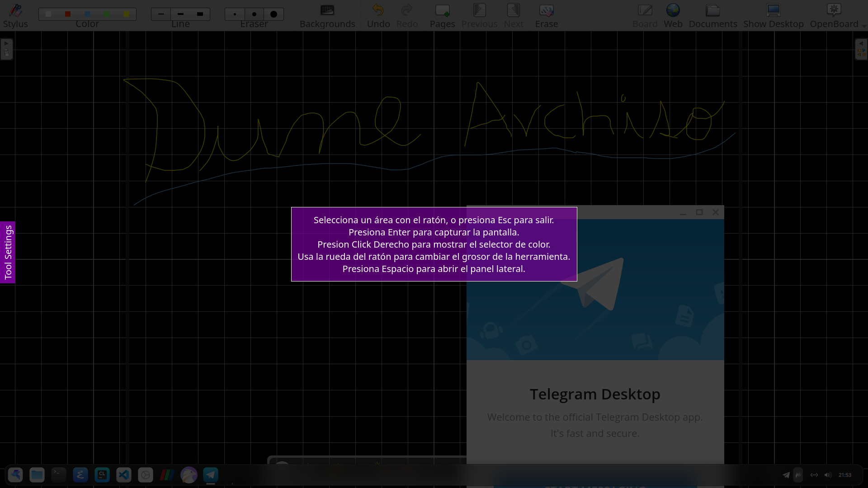Viewport: 868px width, 488px height.
Task: Choose the thickest line width
Action: (x=200, y=14)
